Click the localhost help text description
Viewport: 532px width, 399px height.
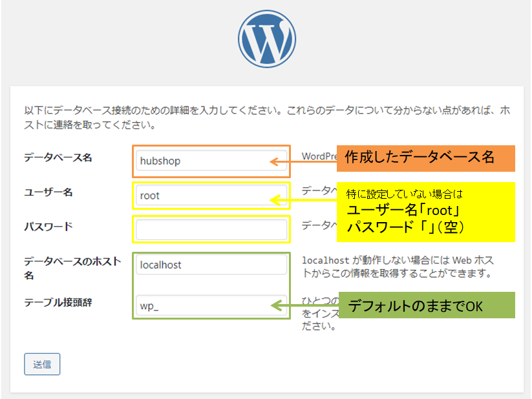coord(398,267)
